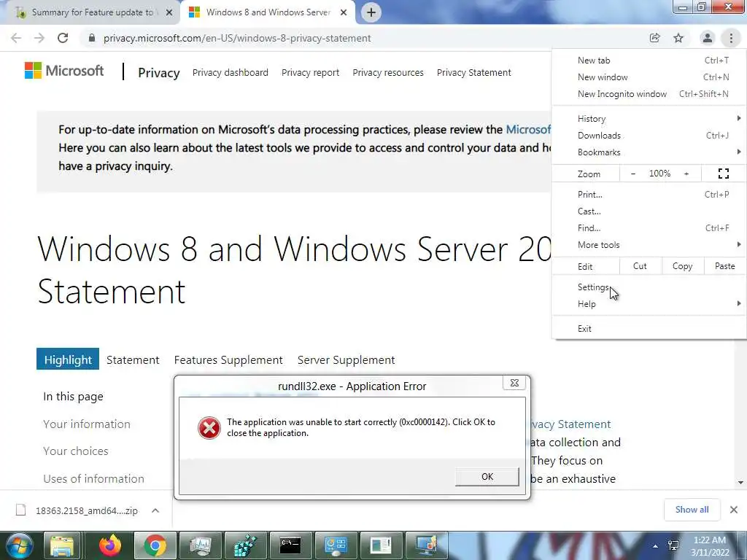Switch to Server Supplement tab

pyautogui.click(x=347, y=360)
